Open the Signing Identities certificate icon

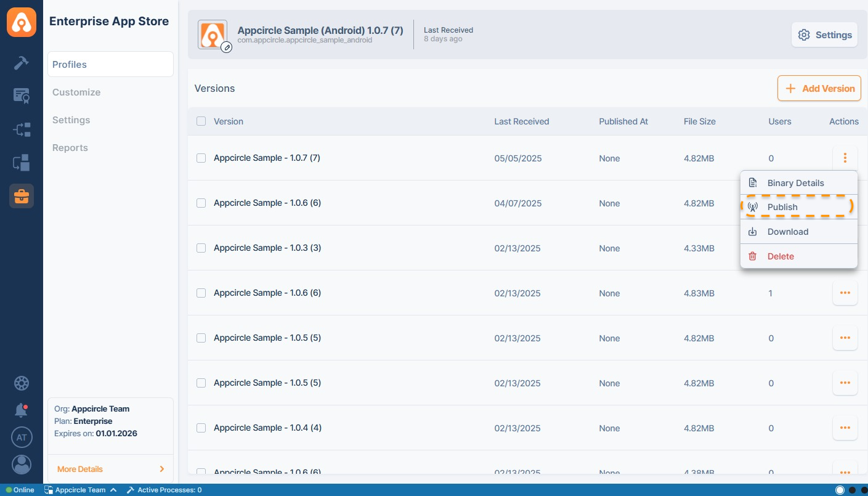click(22, 96)
